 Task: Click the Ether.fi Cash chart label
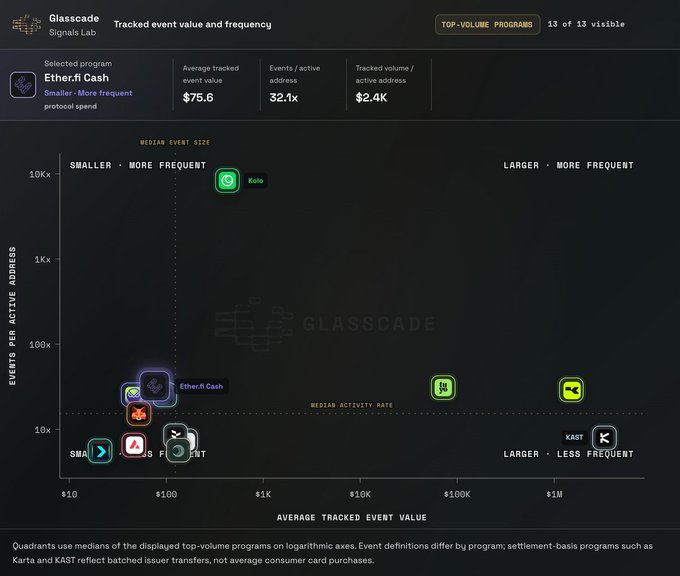201,386
